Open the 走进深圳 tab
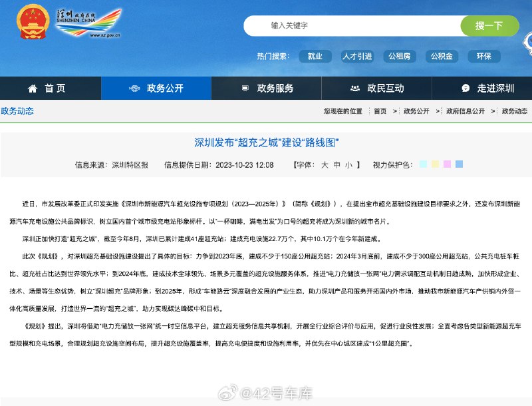Screen dimensions: 532x406 click(481, 89)
